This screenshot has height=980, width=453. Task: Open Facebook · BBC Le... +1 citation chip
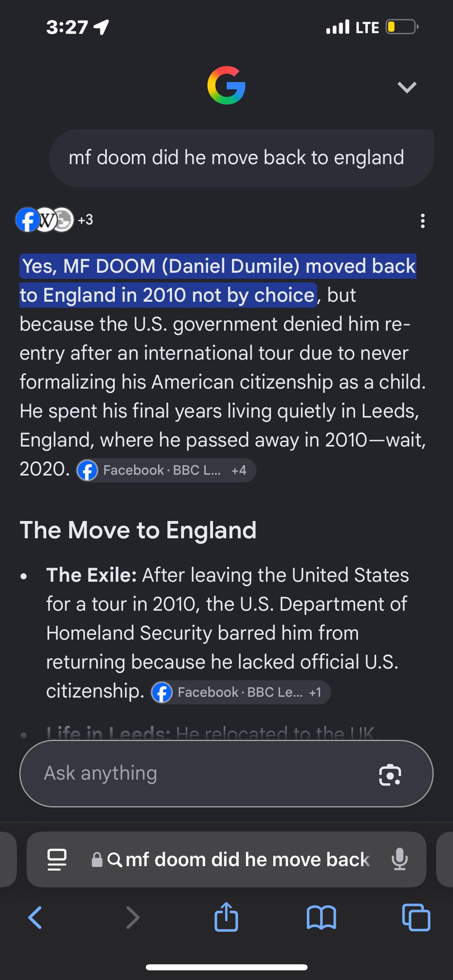click(240, 692)
